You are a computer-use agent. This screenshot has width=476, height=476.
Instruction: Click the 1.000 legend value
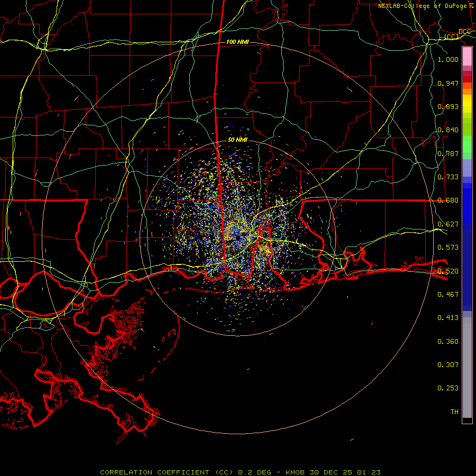(448, 59)
